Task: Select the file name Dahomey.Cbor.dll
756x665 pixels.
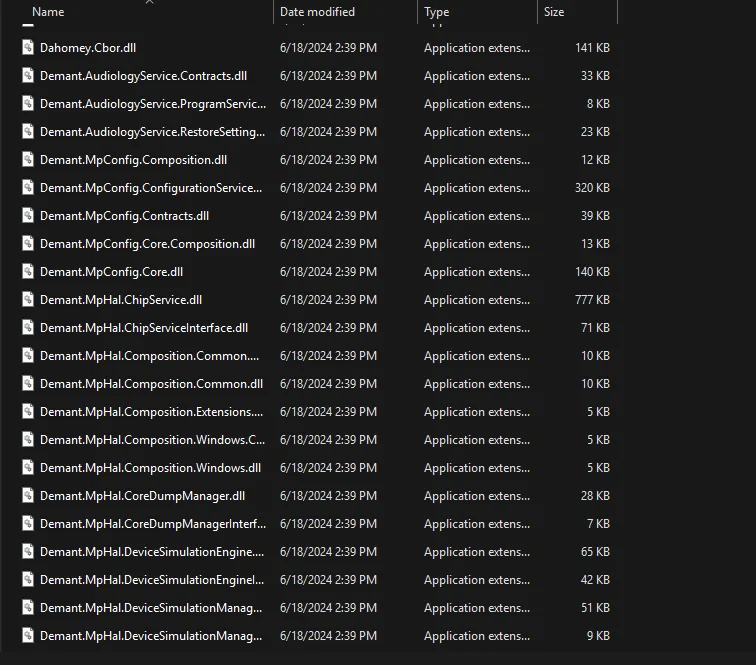Action: 88,48
